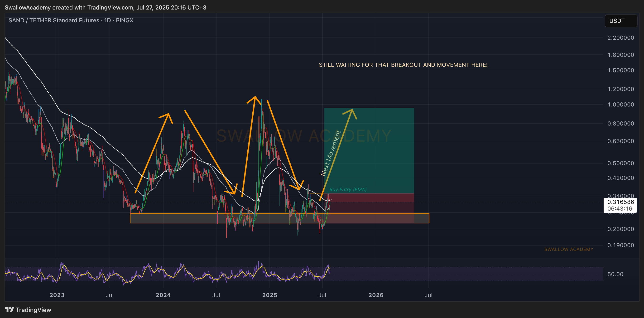Viewport: 644px width, 318px height.
Task: Click the TradingView logo icon
Action: point(9,309)
